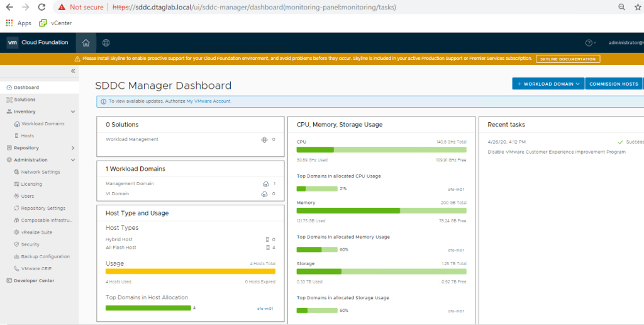Select Backup Configuration in sidebar
Image resolution: width=644 pixels, height=325 pixels.
[45, 256]
